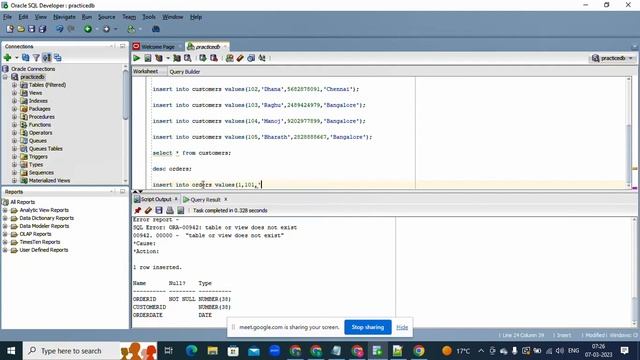
Task: Open the Help menu
Action: (x=196, y=17)
